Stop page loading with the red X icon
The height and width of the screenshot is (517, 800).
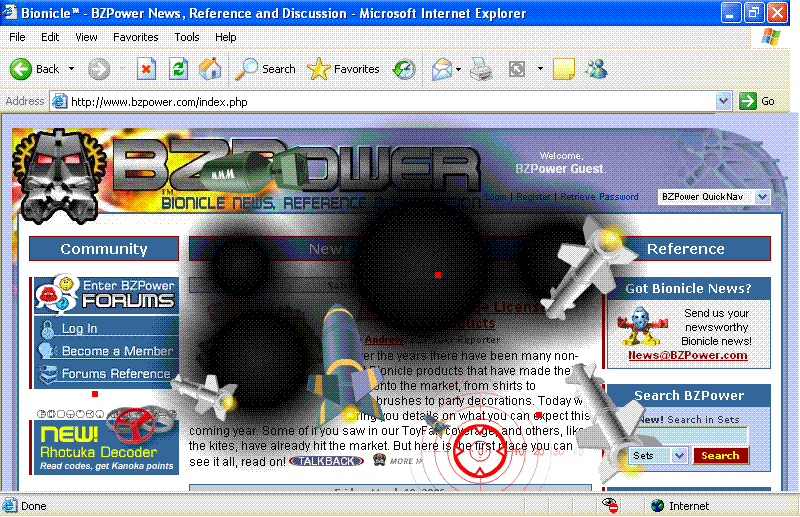(x=146, y=69)
